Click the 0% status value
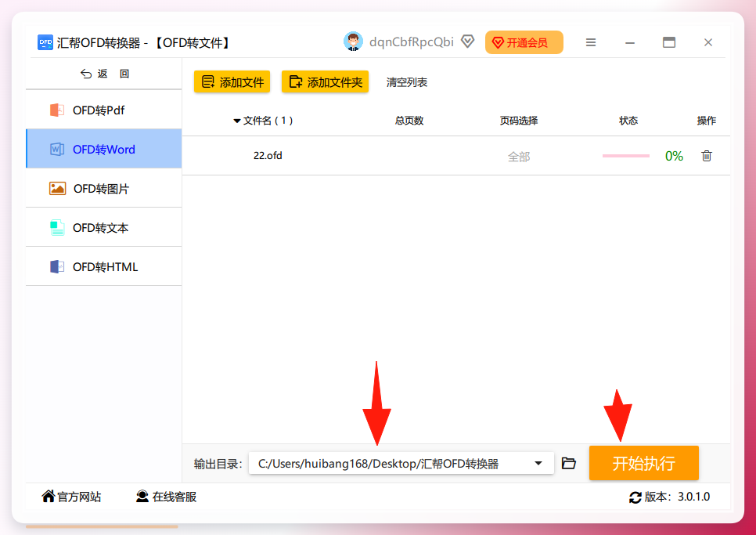 click(674, 156)
